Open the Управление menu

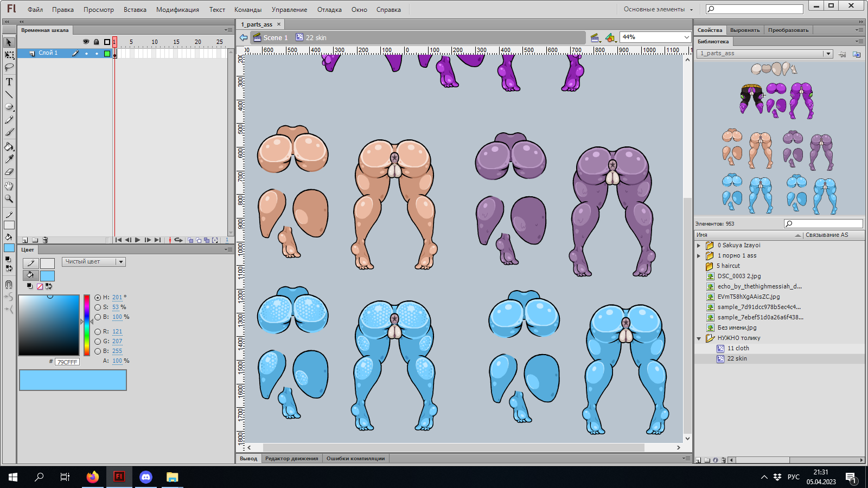point(289,10)
